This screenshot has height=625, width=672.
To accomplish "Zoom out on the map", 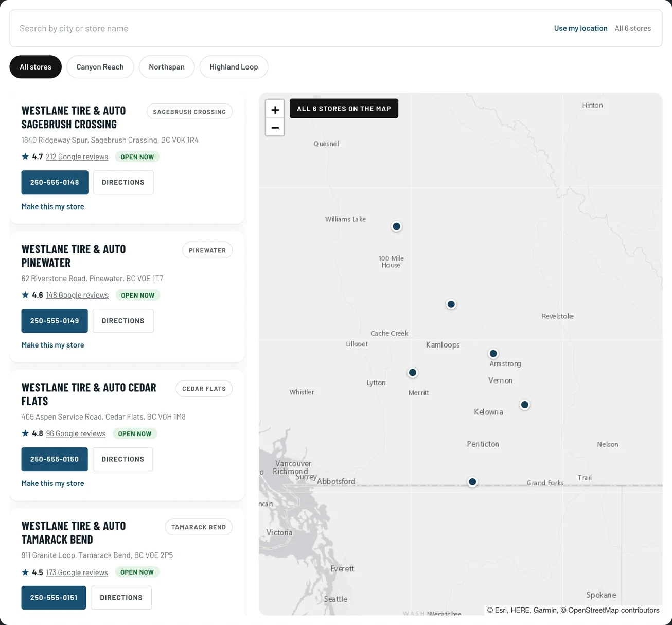I will tap(275, 127).
